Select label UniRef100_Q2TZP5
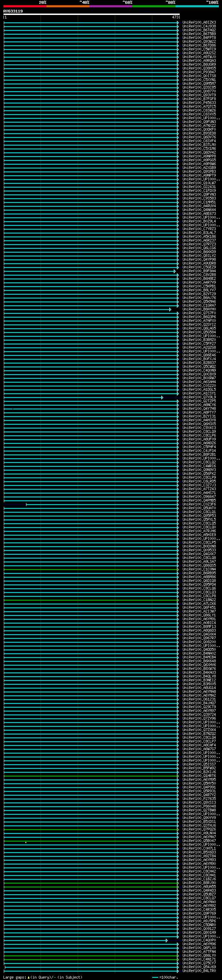 (199, 401)
